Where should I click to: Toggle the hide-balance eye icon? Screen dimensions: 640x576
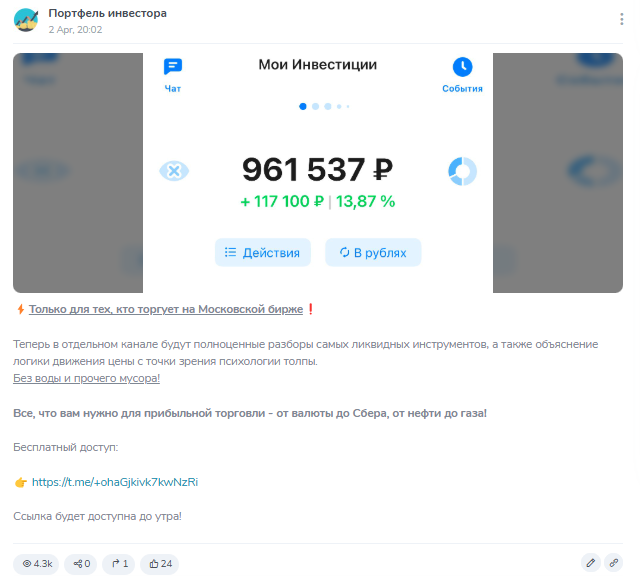coord(174,171)
